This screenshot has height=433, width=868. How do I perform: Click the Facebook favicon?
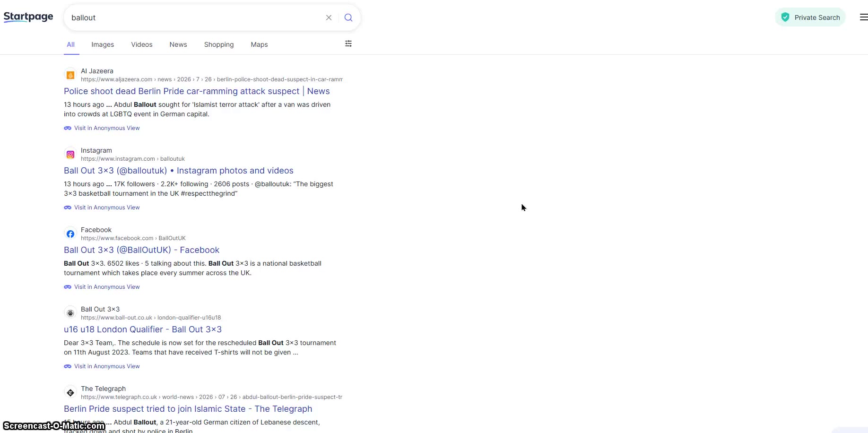[x=70, y=234]
